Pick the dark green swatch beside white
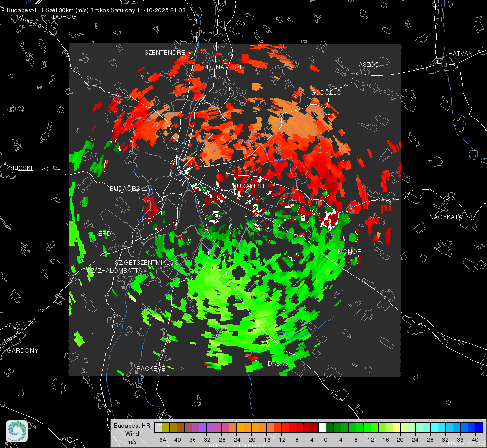Screen dimensions: 487x448 coord(330,427)
